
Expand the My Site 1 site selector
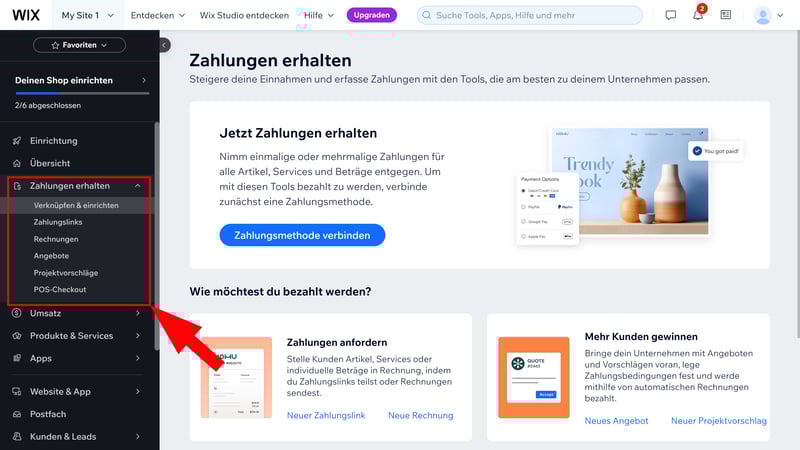coord(88,15)
